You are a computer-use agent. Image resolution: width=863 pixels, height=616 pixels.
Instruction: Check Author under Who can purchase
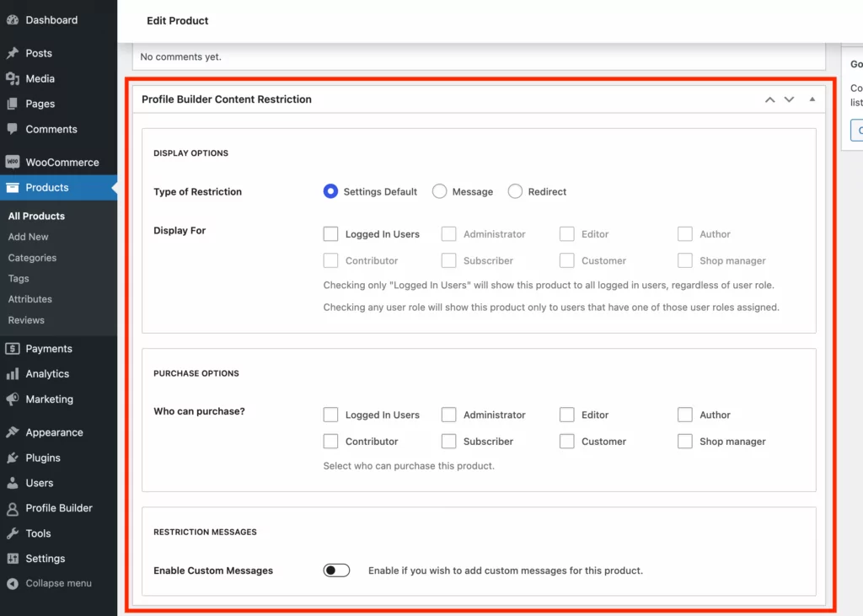[x=684, y=415]
